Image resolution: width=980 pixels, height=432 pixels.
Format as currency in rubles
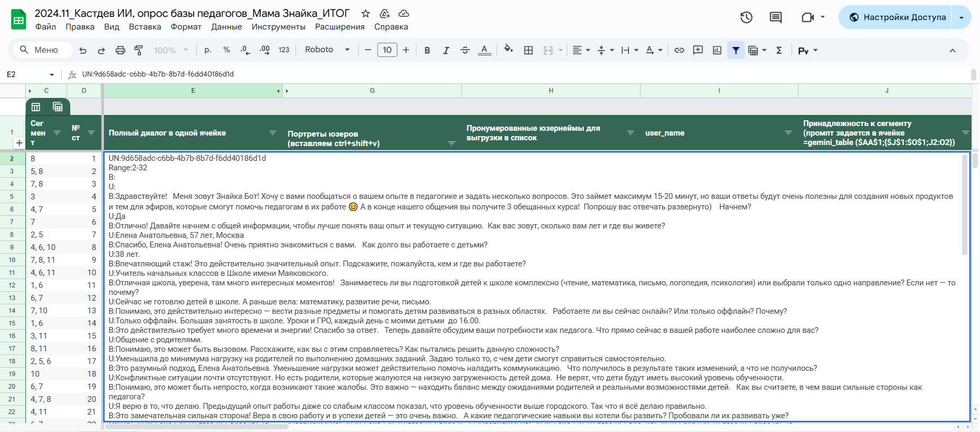pos(207,50)
